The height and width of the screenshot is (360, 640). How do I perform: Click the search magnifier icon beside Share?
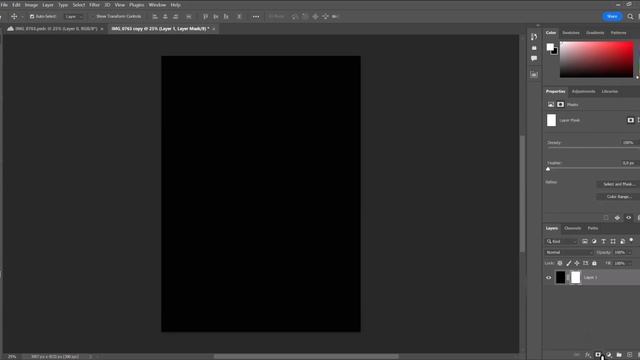point(630,16)
